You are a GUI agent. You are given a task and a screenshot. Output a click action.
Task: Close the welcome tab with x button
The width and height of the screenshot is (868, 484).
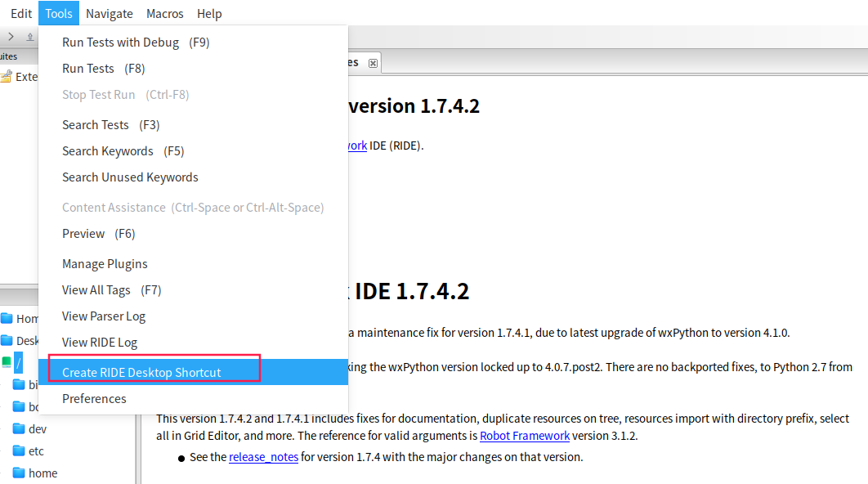(373, 63)
